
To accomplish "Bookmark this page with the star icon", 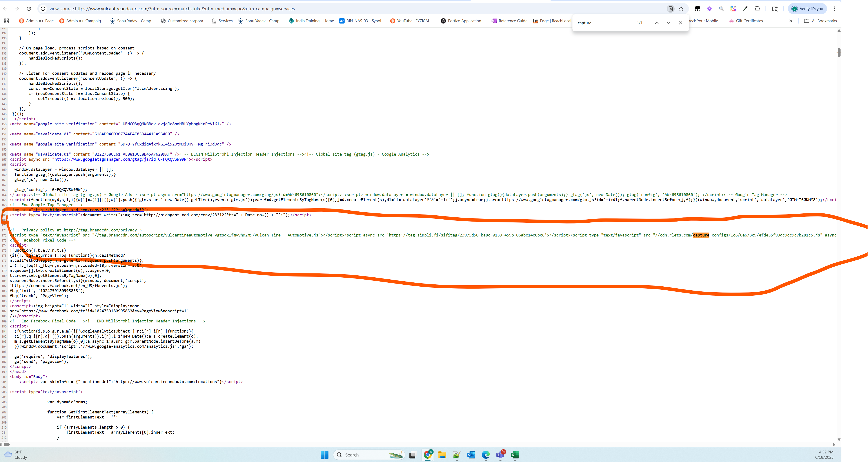I will pyautogui.click(x=681, y=9).
